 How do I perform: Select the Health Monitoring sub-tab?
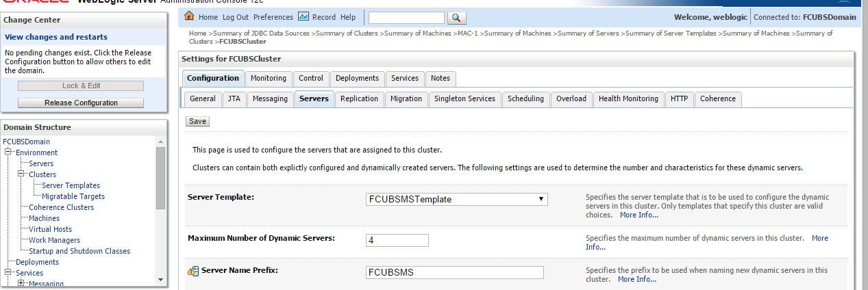628,98
